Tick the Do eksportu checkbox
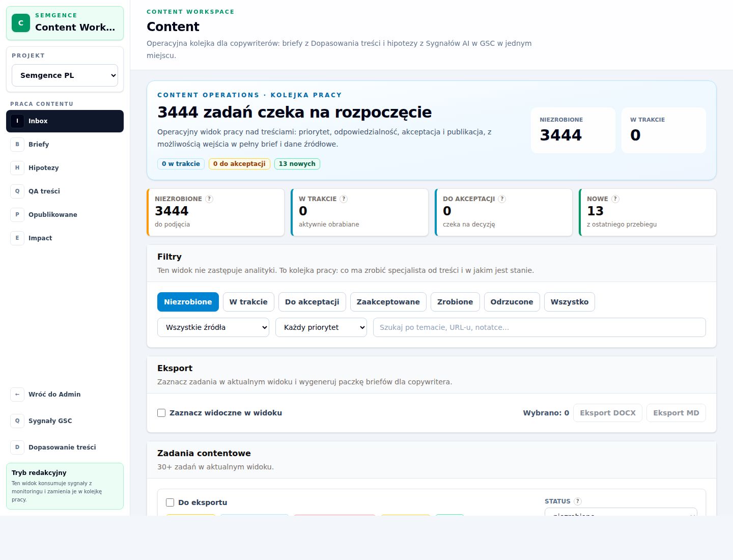Screen dimensions: 733x560 pos(170,502)
